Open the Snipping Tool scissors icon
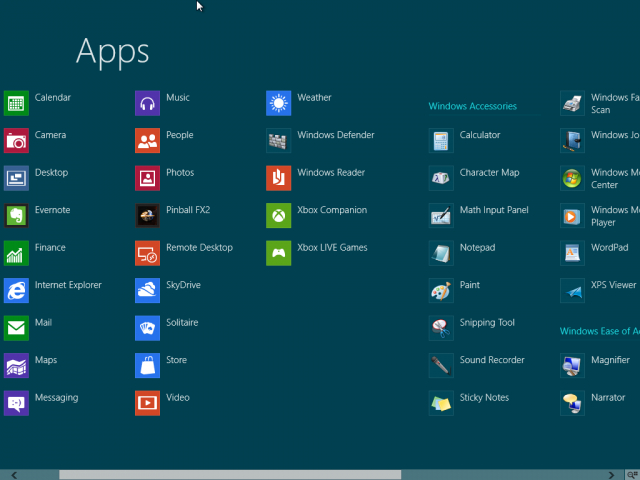The image size is (640, 480). click(x=441, y=328)
